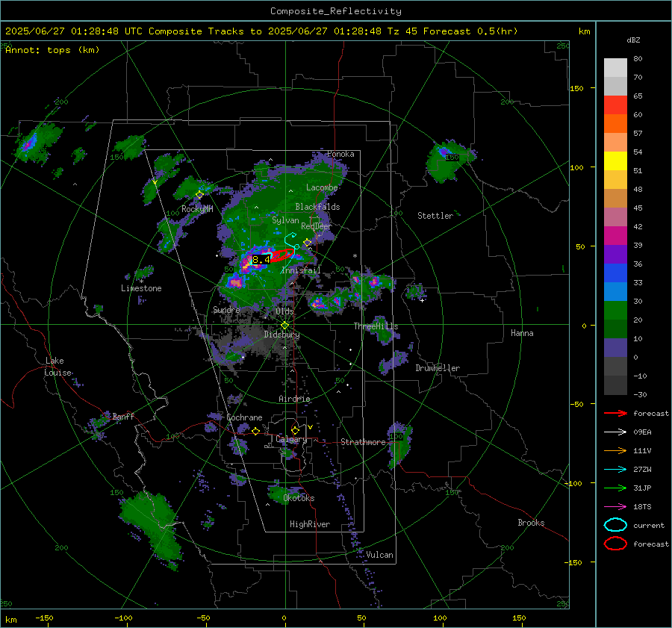Click the orange 111V arrow legend icon
This screenshot has width=672, height=628.
[x=615, y=450]
